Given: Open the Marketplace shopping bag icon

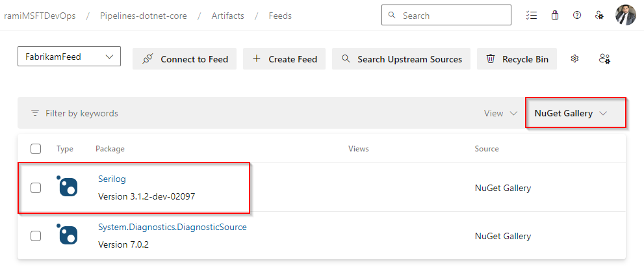Looking at the screenshot, I should point(555,16).
